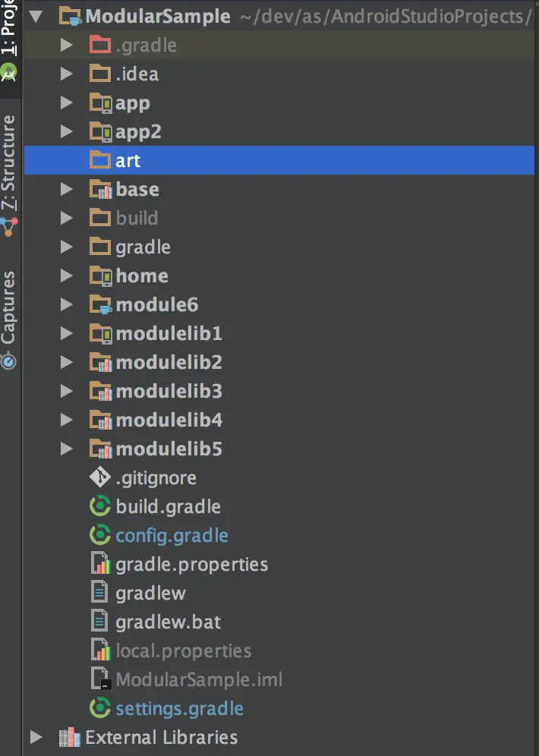This screenshot has width=539, height=756.
Task: Click the Captures stopwatch icon
Action: click(x=8, y=360)
